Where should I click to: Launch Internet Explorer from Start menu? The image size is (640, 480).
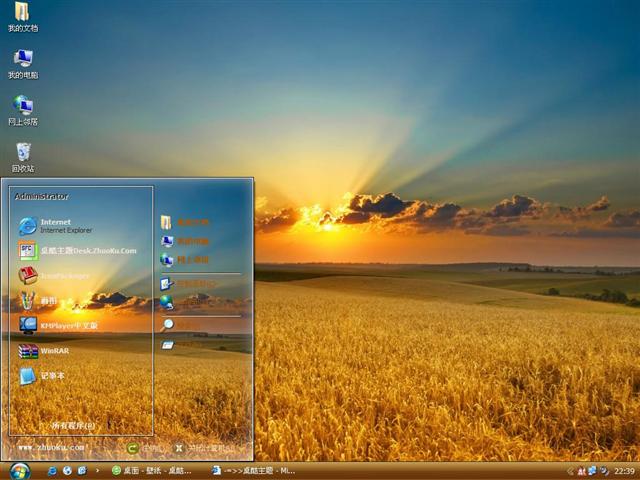[55, 225]
